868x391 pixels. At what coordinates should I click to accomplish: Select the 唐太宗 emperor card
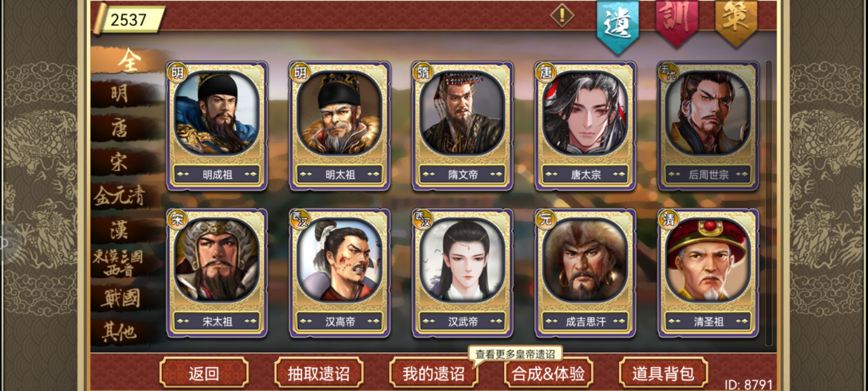pyautogui.click(x=585, y=126)
